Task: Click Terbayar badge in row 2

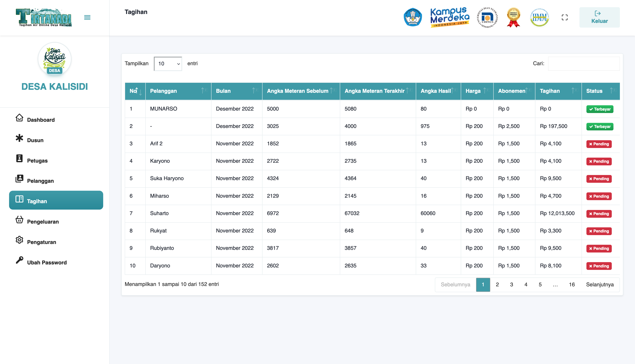Action: coord(599,126)
